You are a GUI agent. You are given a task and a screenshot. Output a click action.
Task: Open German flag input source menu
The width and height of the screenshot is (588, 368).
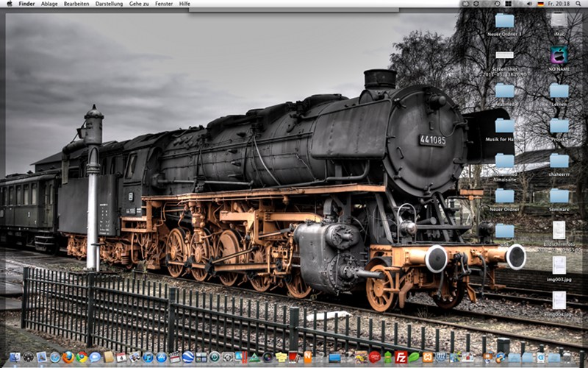(541, 4)
